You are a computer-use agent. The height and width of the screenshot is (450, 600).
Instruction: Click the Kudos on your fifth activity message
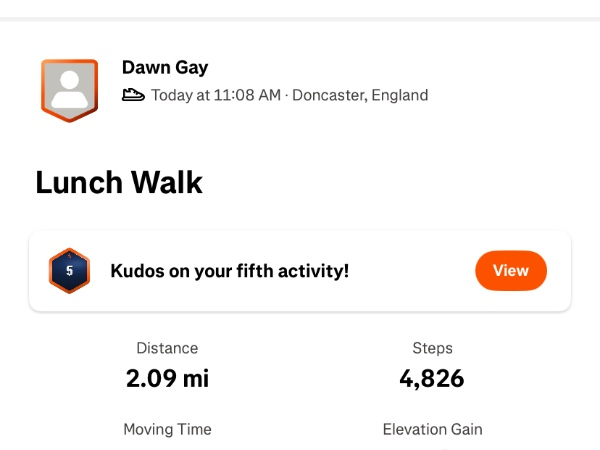point(229,271)
